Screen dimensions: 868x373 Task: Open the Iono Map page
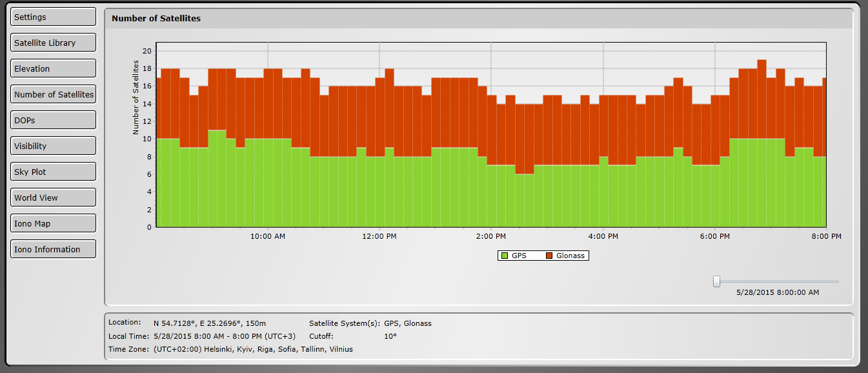coord(54,223)
